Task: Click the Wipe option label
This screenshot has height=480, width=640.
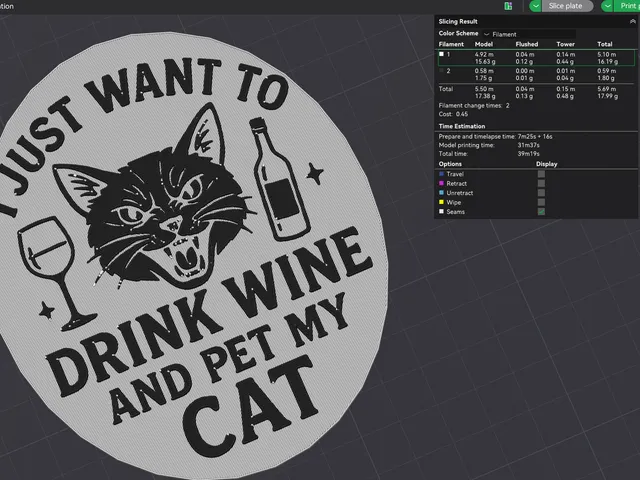Action: [x=454, y=202]
